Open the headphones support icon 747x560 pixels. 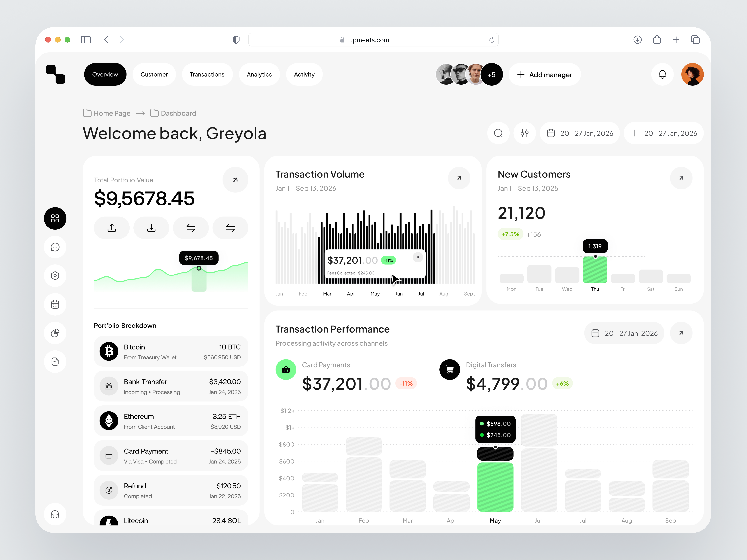(x=55, y=514)
